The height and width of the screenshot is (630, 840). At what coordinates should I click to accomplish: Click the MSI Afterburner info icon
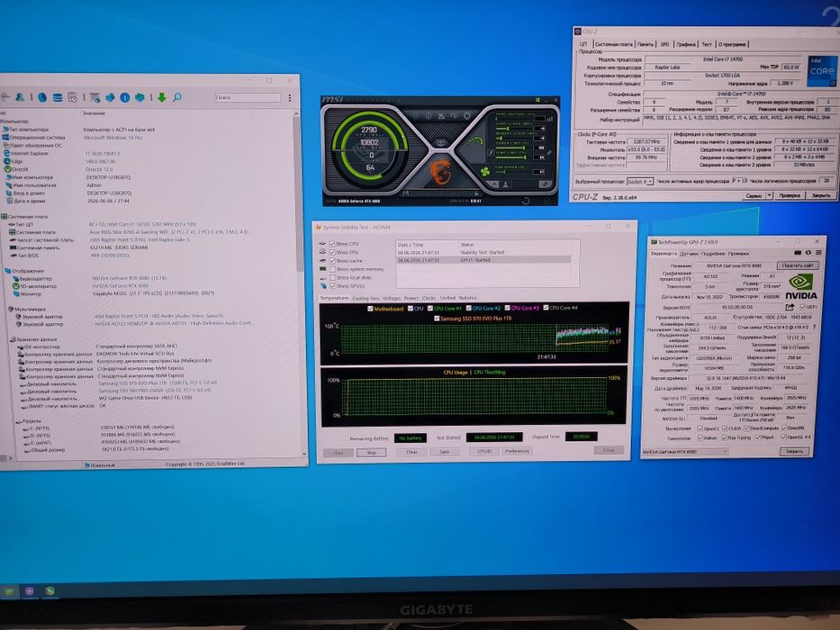point(428,116)
